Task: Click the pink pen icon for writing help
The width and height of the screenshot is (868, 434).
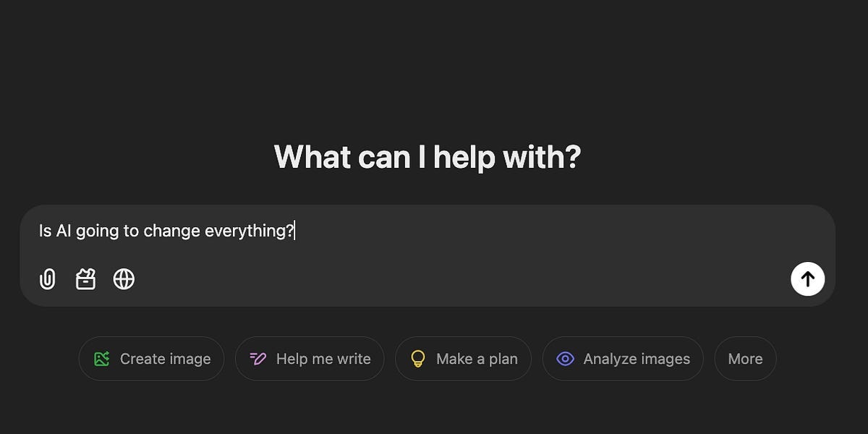Action: coord(258,359)
